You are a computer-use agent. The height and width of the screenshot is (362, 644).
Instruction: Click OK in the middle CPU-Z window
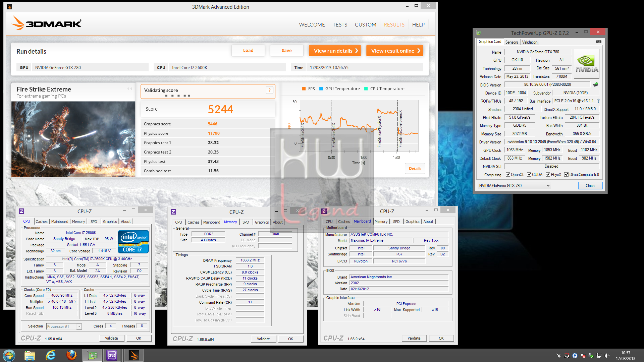click(x=290, y=339)
